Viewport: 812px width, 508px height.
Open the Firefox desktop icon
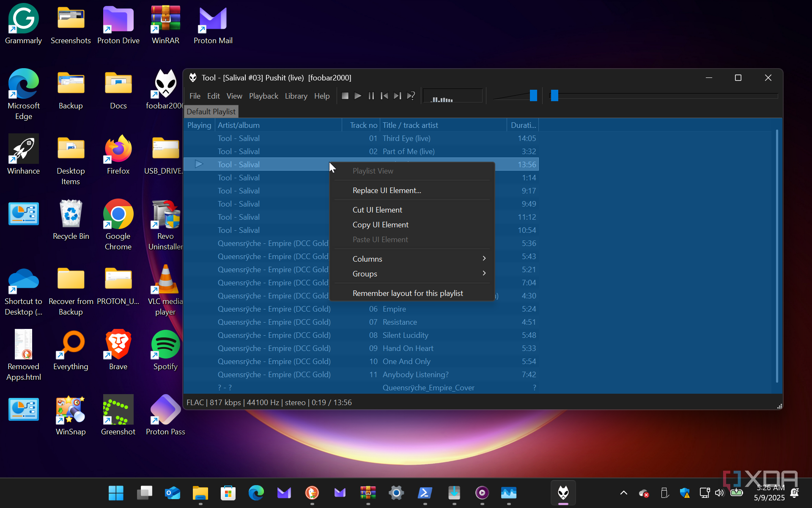click(x=118, y=154)
